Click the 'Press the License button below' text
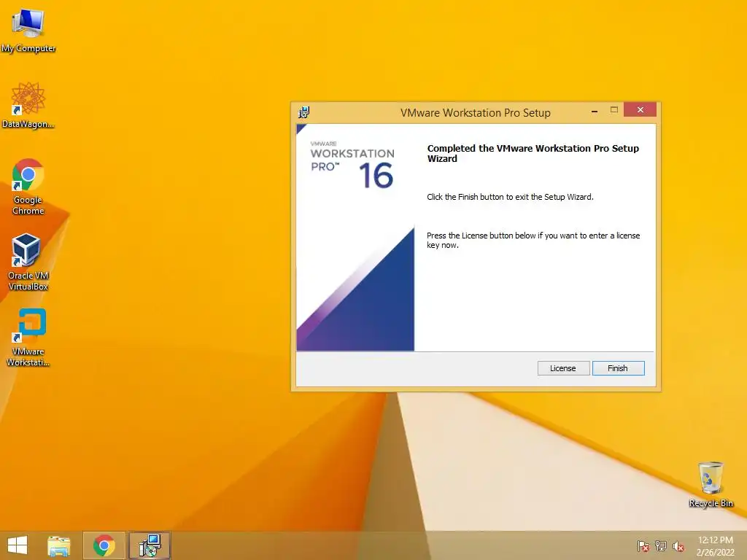Image resolution: width=747 pixels, height=560 pixels. [533, 240]
